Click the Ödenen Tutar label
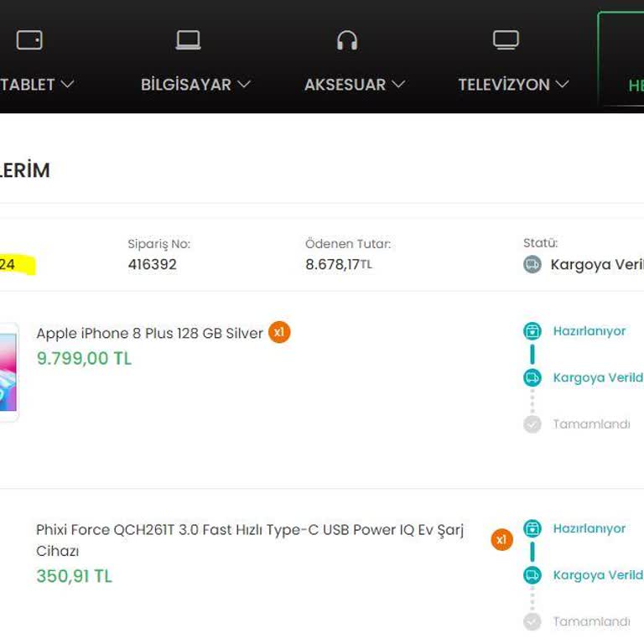Viewport: 644px width, 644px height. pyautogui.click(x=348, y=243)
